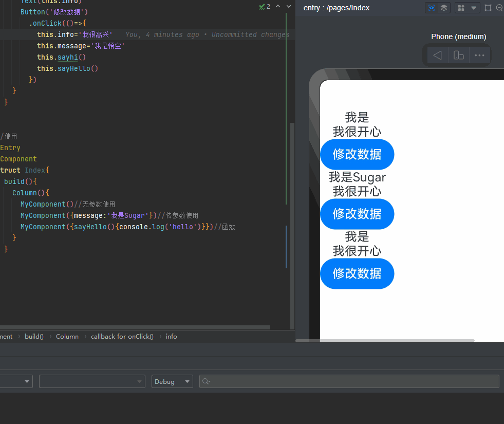Expand the profile dropdown arrow in previewer toolbar
Viewport: 504px width, 424px height.
(x=474, y=8)
